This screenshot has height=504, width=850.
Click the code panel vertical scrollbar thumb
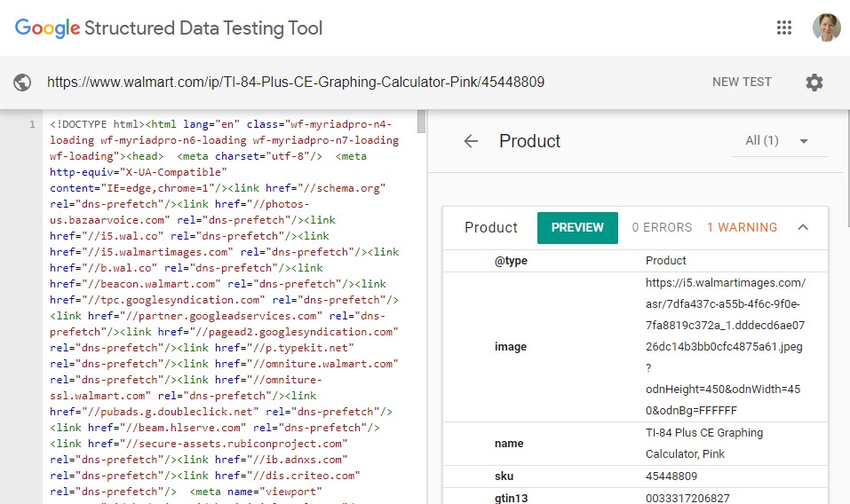pos(421,122)
